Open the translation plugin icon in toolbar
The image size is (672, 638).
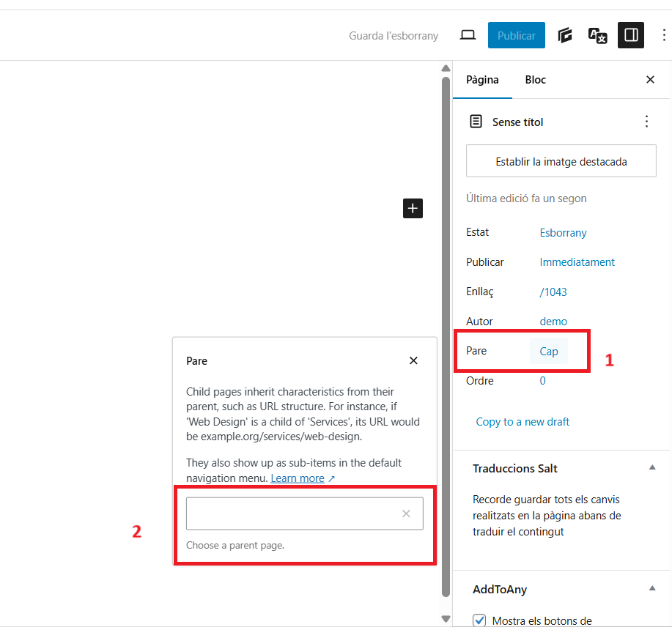597,35
